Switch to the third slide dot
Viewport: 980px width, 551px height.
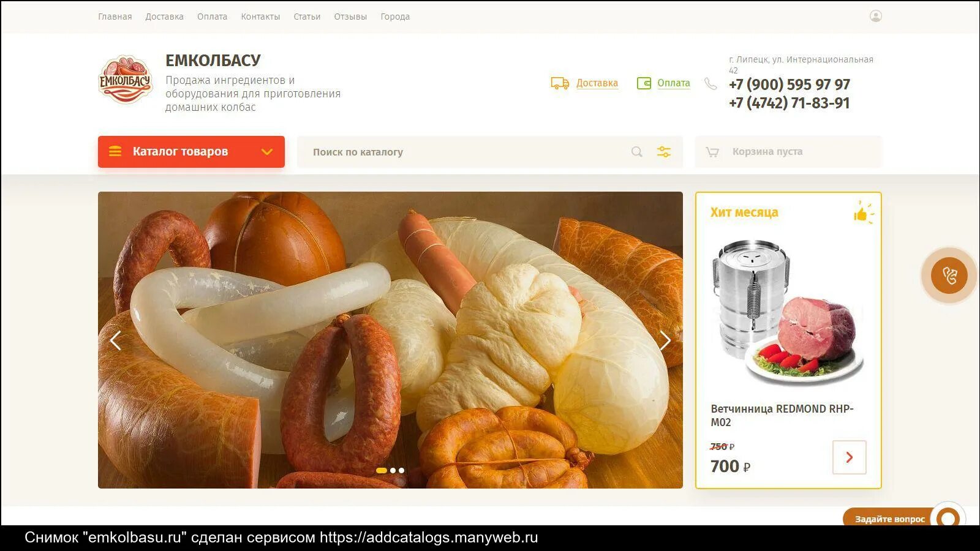tap(402, 470)
